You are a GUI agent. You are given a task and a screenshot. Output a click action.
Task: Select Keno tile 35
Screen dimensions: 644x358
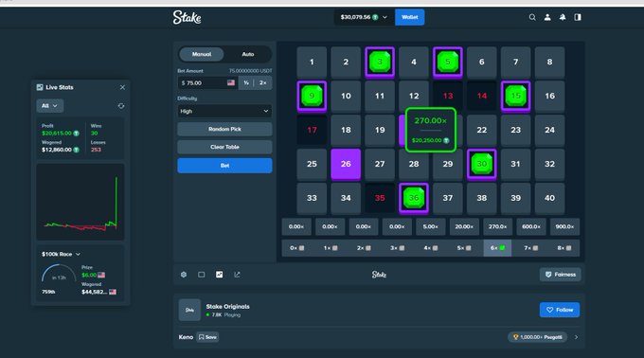click(380, 198)
